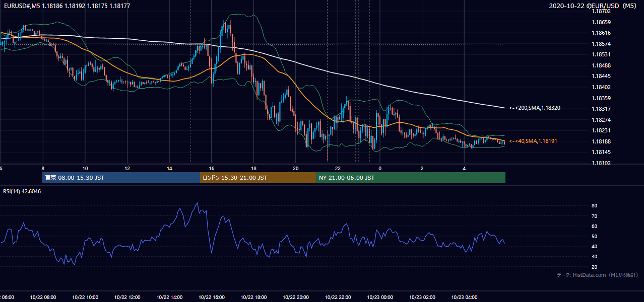Click the 10/23 02:00 date label
The image size is (644, 302).
coord(422,297)
